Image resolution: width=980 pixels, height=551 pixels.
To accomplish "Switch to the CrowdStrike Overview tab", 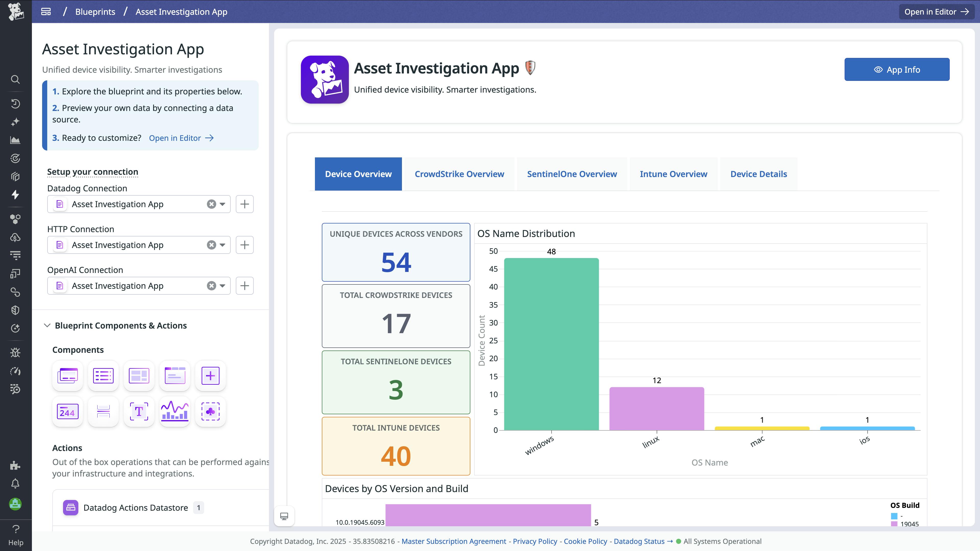I will [x=459, y=174].
